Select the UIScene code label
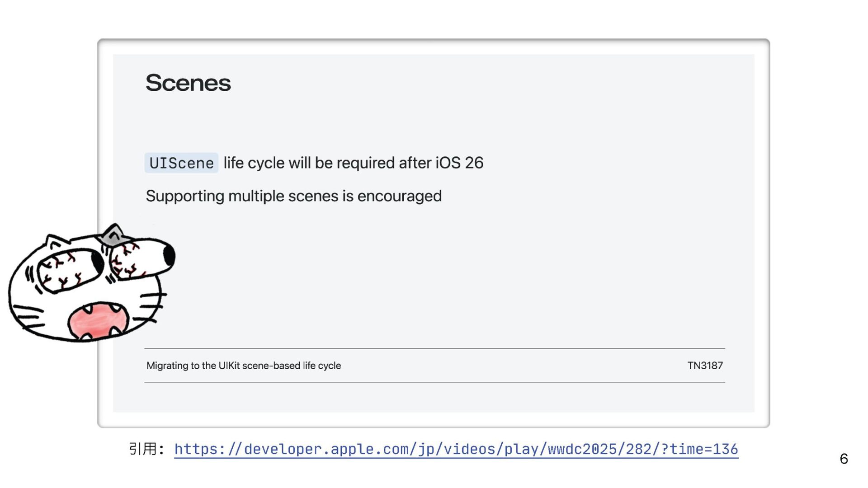This screenshot has height=488, width=868. pos(181,163)
